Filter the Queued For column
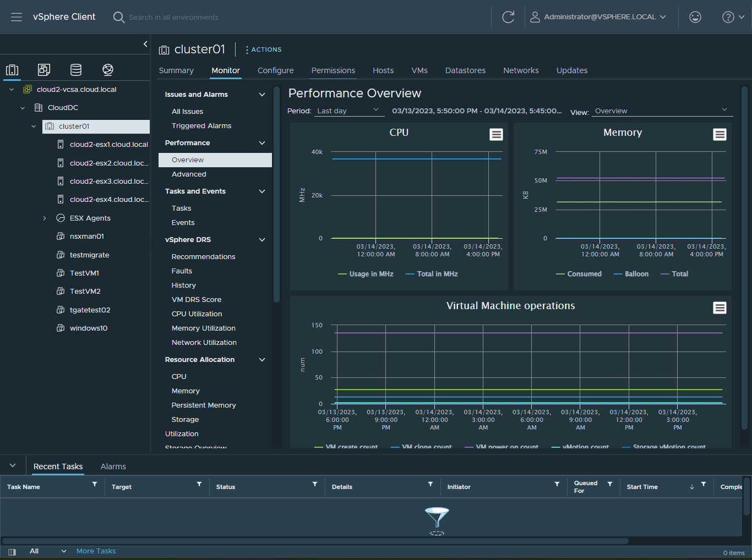The height and width of the screenshot is (560, 752). (x=610, y=484)
